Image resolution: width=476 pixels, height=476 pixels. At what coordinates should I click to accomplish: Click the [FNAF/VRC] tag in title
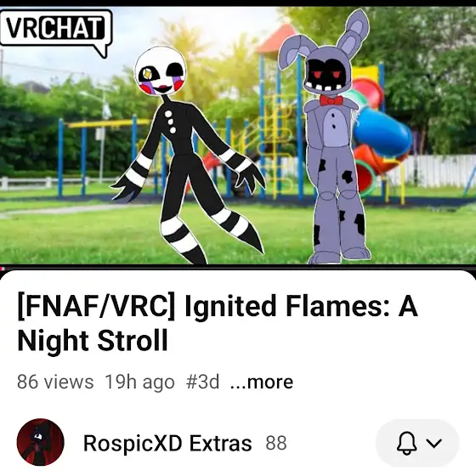click(96, 306)
